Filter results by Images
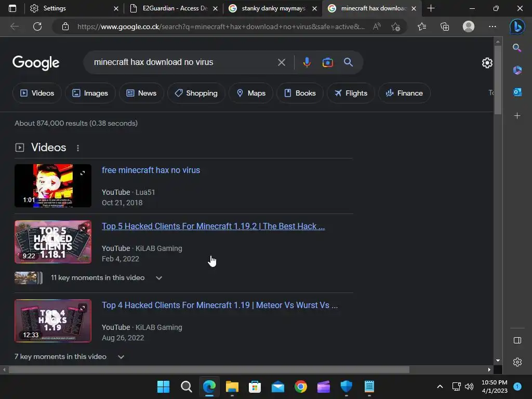The width and height of the screenshot is (532, 399). coord(90,93)
